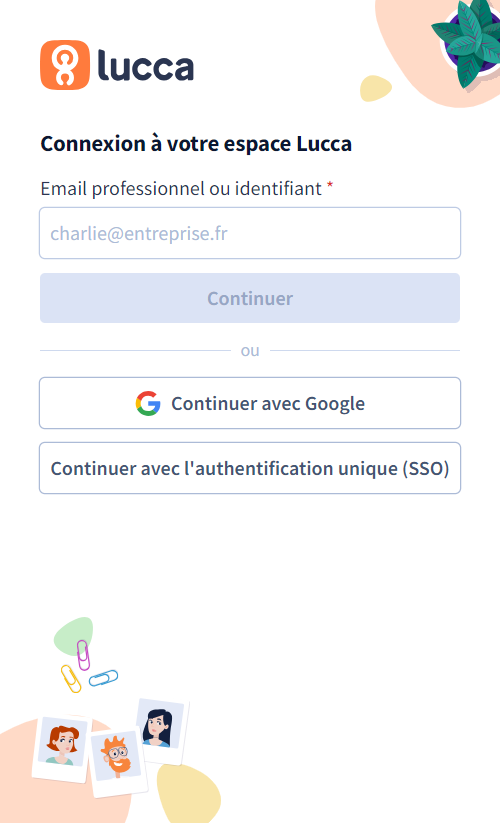This screenshot has height=823, width=500.
Task: Click the lucca wordmark text
Action: (x=146, y=66)
